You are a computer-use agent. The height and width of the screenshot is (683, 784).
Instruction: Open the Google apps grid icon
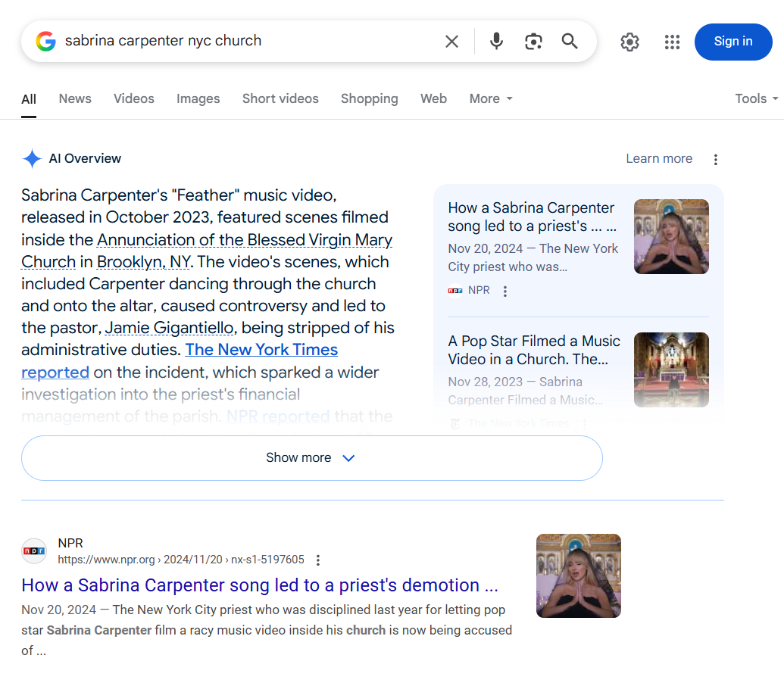672,42
